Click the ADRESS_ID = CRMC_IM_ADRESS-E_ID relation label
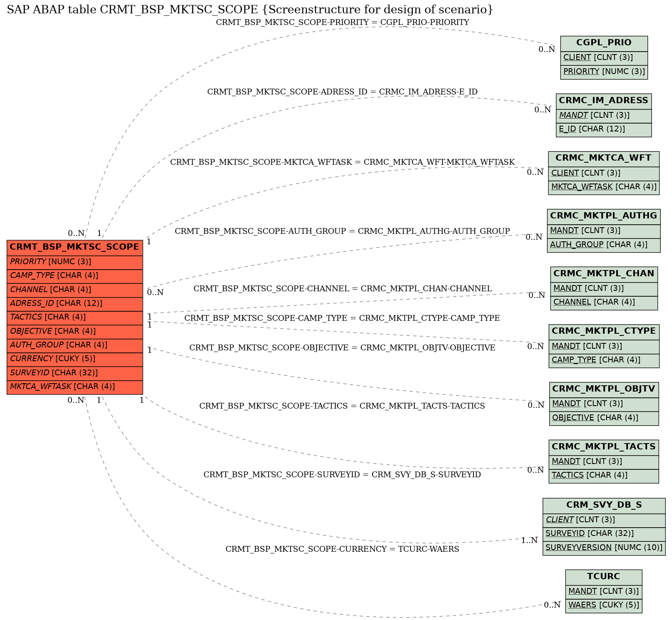Image resolution: width=672 pixels, height=620 pixels. click(342, 92)
